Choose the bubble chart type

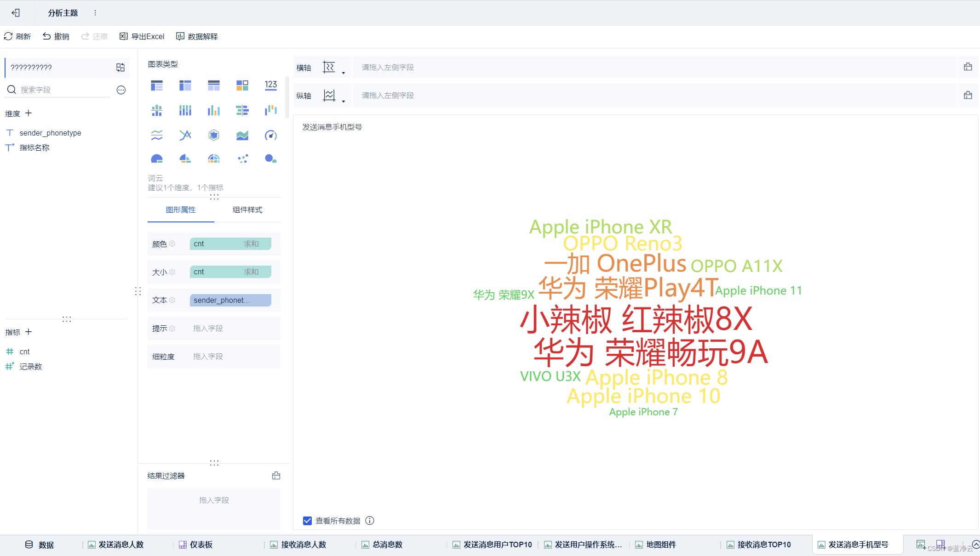tap(271, 159)
